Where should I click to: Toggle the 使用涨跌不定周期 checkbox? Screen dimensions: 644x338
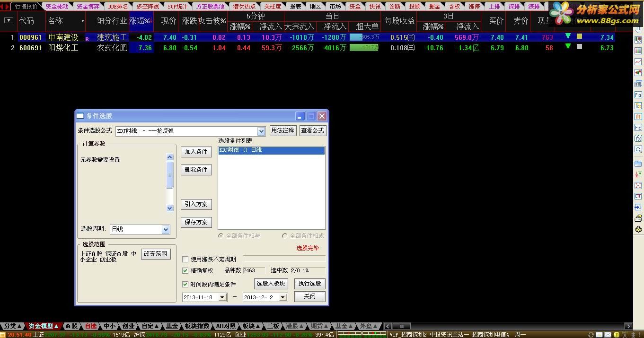pyautogui.click(x=185, y=259)
